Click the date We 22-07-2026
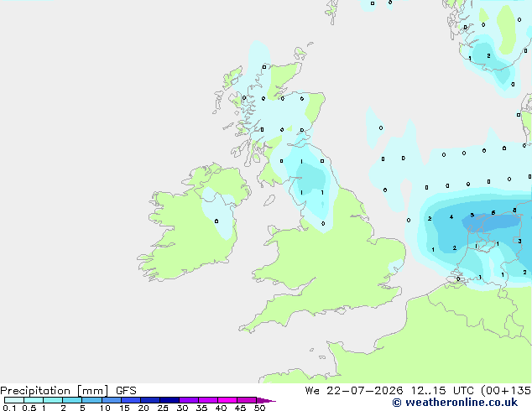Image resolution: width=532 pixels, height=411 pixels. tap(354, 391)
